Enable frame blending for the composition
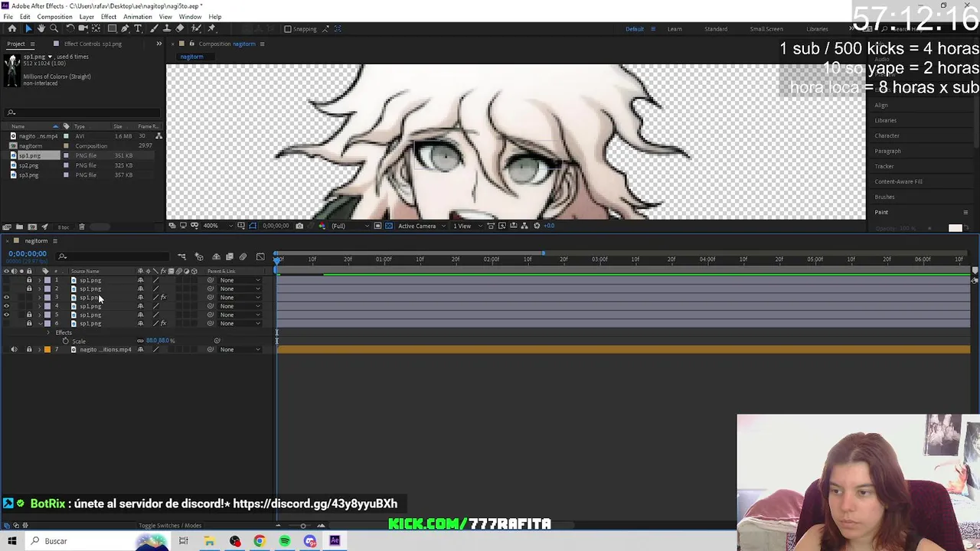The height and width of the screenshot is (551, 980). (x=229, y=257)
